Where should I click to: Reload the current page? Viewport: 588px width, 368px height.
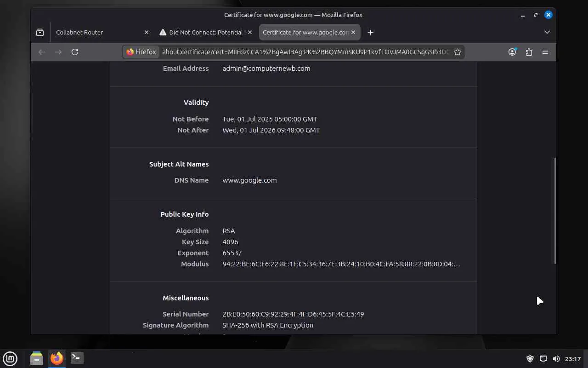coord(75,52)
